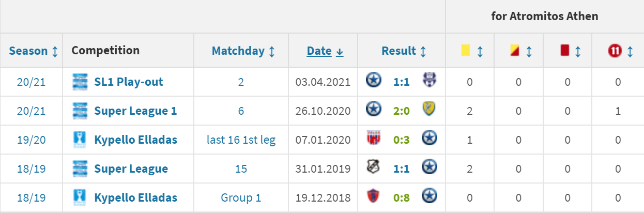Viewport: 644px width, 213px height.
Task: Sort by the red card column icon
Action: coord(564,51)
